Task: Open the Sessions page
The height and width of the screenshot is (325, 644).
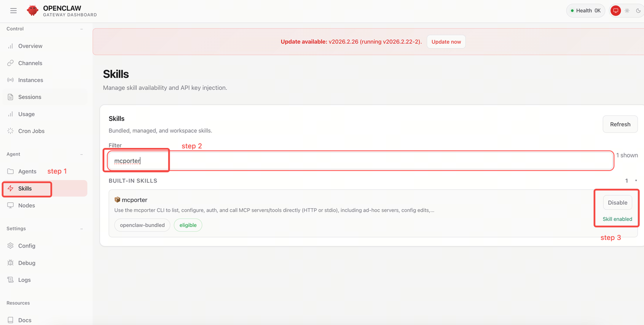Action: tap(30, 97)
